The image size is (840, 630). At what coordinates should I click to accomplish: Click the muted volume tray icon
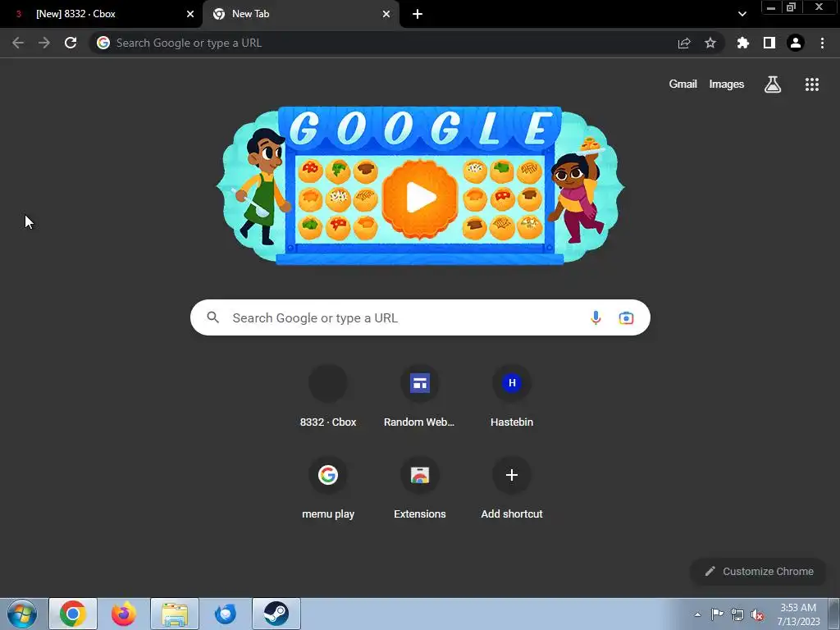[757, 615]
